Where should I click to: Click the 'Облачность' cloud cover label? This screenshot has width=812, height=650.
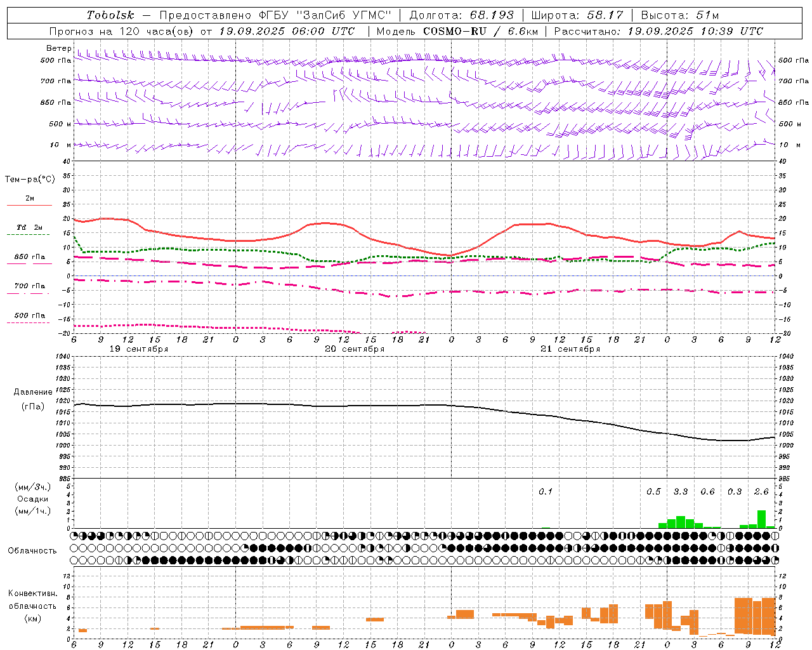point(32,551)
